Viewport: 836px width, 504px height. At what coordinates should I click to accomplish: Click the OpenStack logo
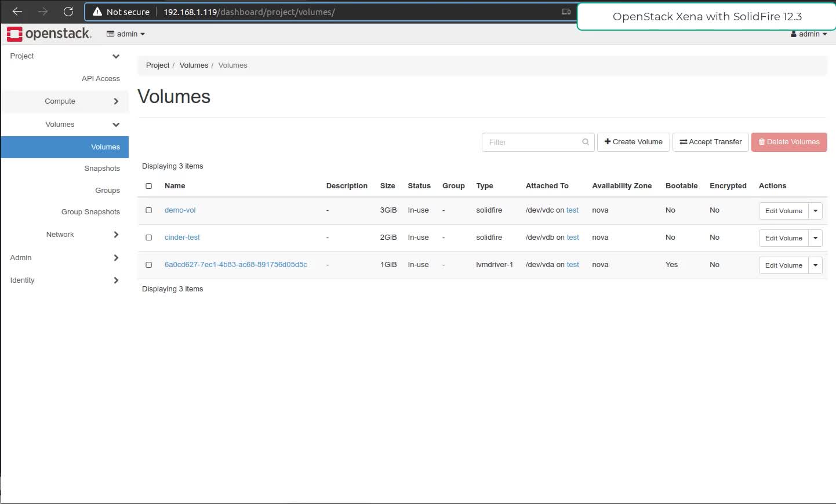[x=49, y=34]
